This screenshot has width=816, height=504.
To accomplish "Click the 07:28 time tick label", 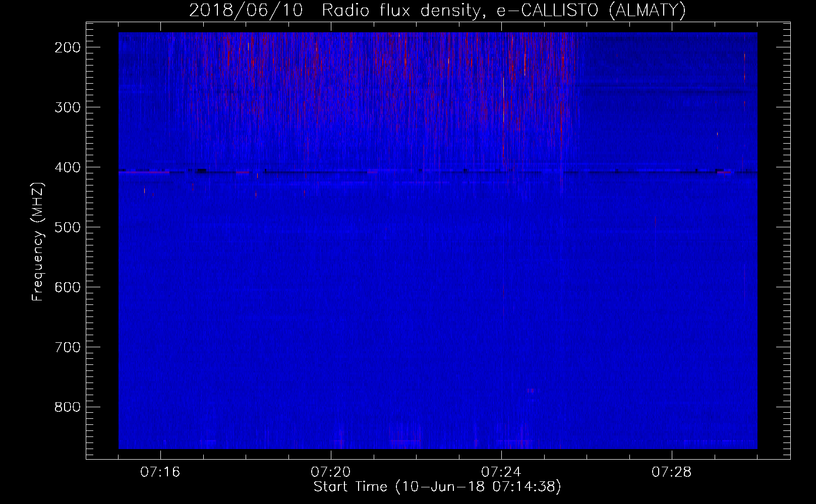I will (672, 472).
